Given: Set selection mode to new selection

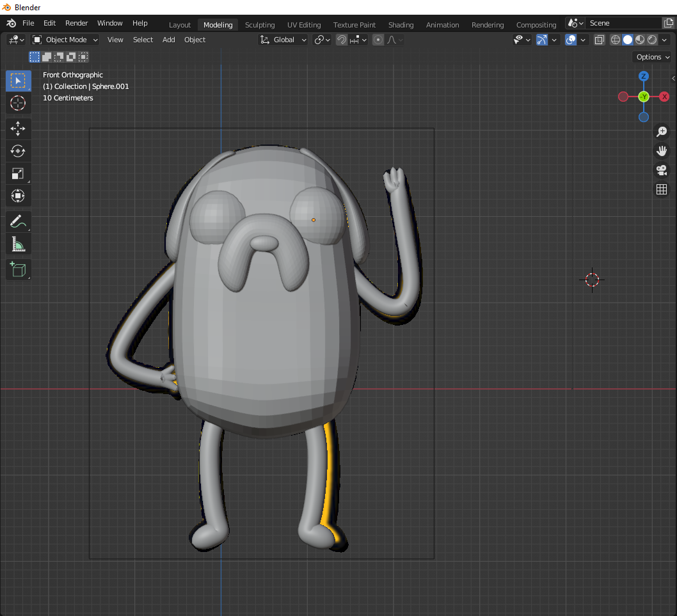Looking at the screenshot, I should pos(35,56).
